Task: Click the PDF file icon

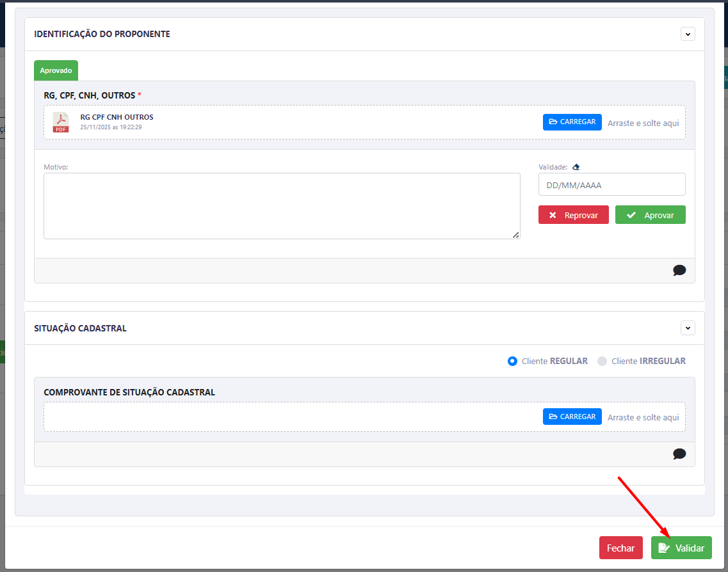Action: tap(61, 122)
